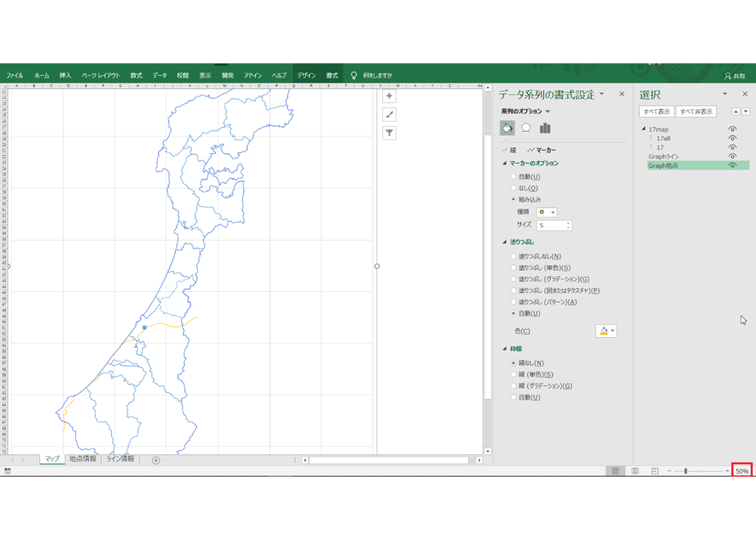The image size is (756, 540).
Task: Expand the 17all tree item
Action: point(651,138)
